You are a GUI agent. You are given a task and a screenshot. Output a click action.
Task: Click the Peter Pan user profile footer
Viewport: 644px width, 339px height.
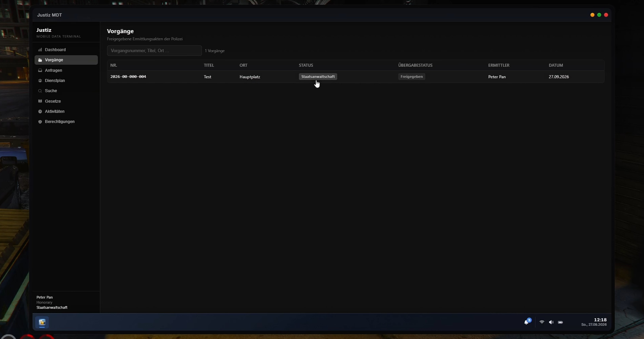pos(66,302)
